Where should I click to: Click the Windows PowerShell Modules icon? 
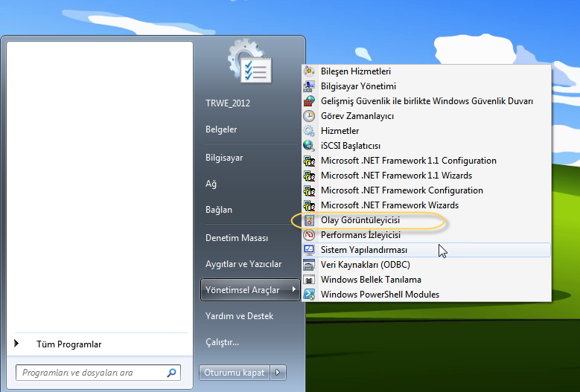(309, 295)
